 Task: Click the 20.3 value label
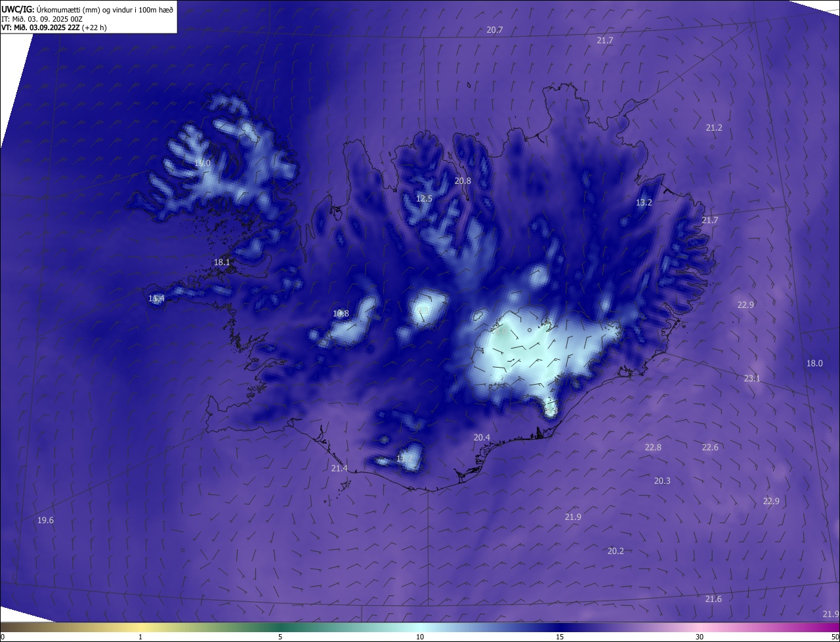click(x=662, y=481)
